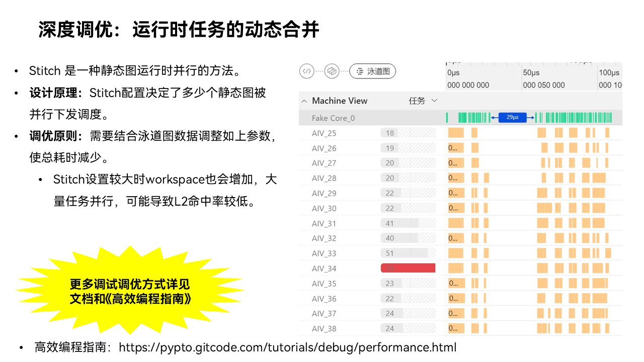The height and width of the screenshot is (362, 644).
Task: Select the AIV_31 lane label
Action: point(324,223)
